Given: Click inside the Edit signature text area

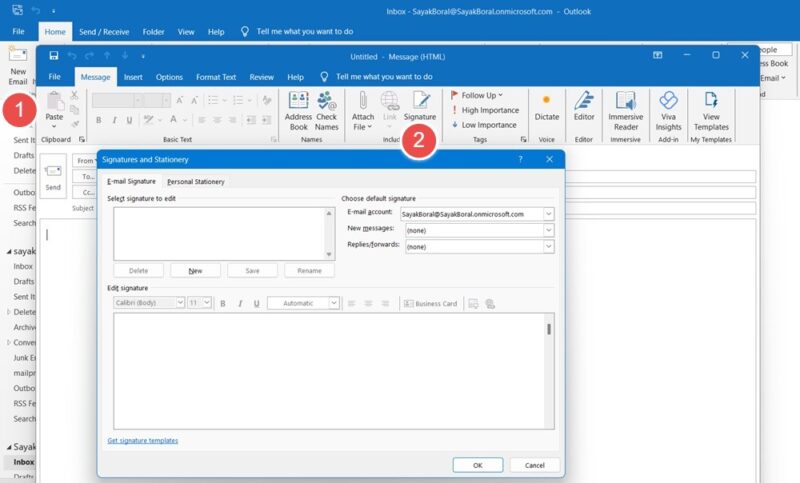Looking at the screenshot, I should [330, 371].
